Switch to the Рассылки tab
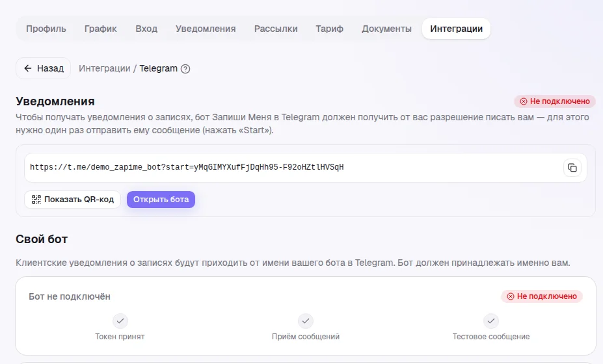Screen dimensions: 603x364 coord(276,29)
